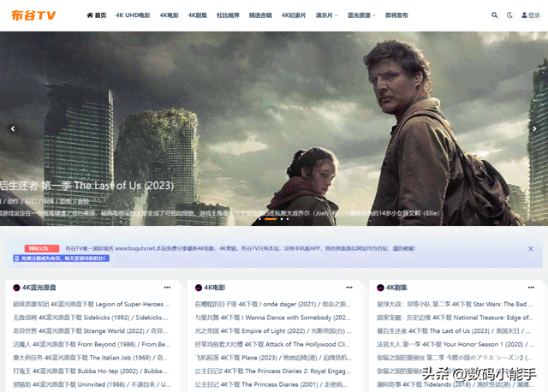Open 精选合辑 nav item
This screenshot has width=548, height=392.
(x=260, y=15)
